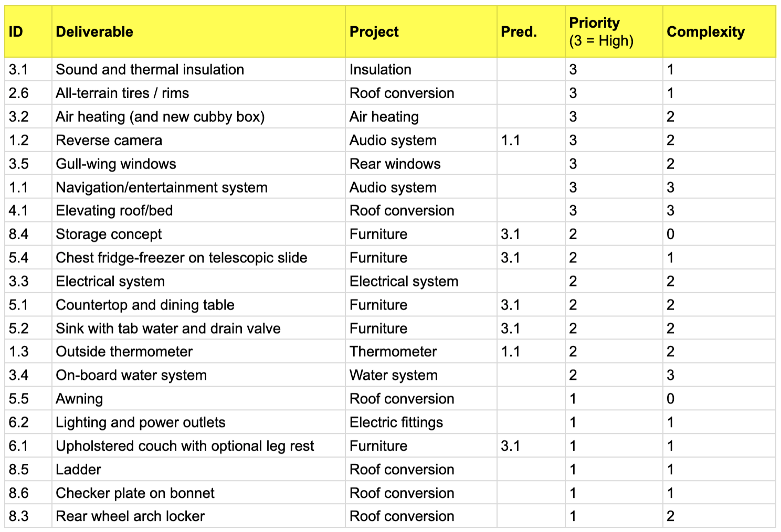Click the Sound and thermal insulation cell
Image resolution: width=781 pixels, height=532 pixels.
pos(150,70)
